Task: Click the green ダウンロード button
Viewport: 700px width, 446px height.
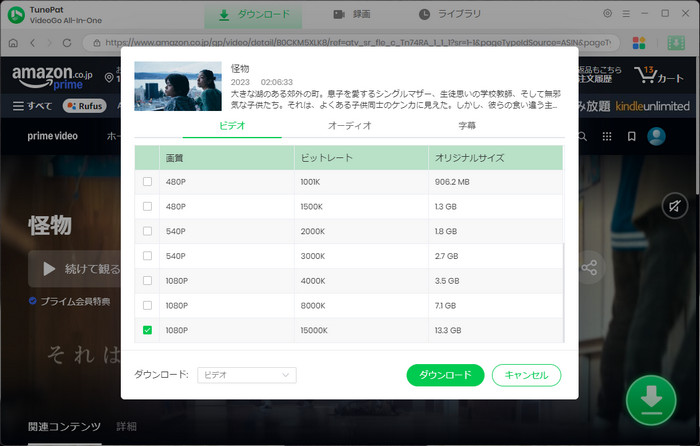Action: coord(445,375)
